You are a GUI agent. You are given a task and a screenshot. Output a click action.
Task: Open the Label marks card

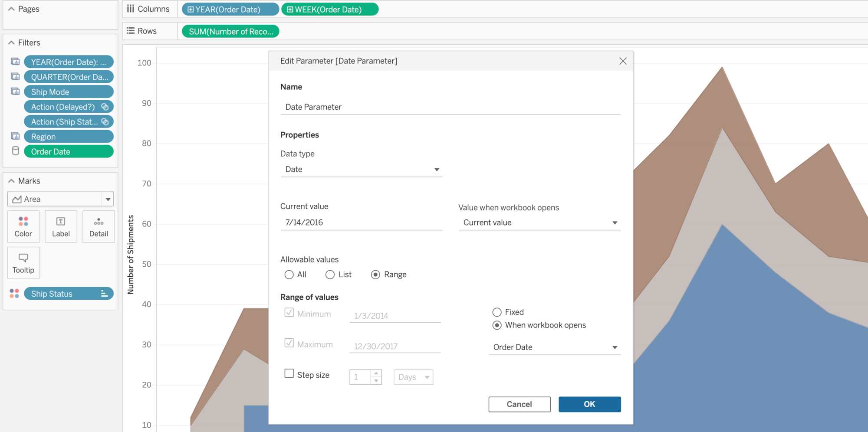coord(61,226)
